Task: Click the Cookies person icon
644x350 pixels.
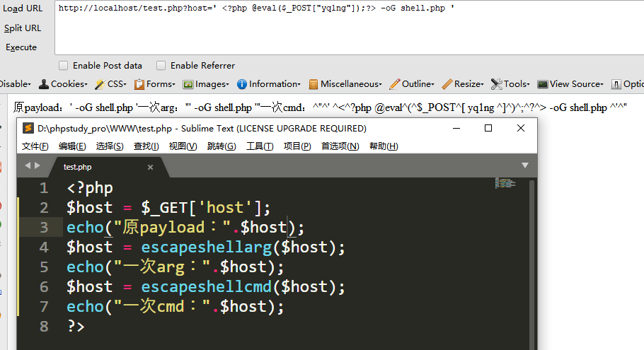Action: pyautogui.click(x=44, y=84)
